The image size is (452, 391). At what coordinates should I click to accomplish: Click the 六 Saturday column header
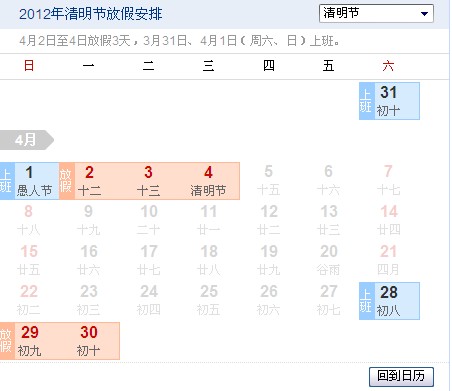[x=388, y=66]
